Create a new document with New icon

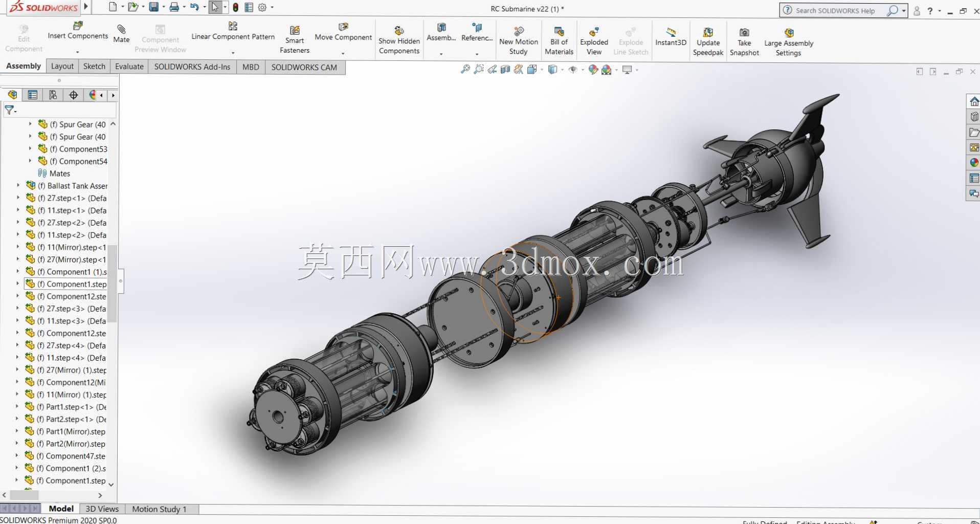tap(113, 7)
